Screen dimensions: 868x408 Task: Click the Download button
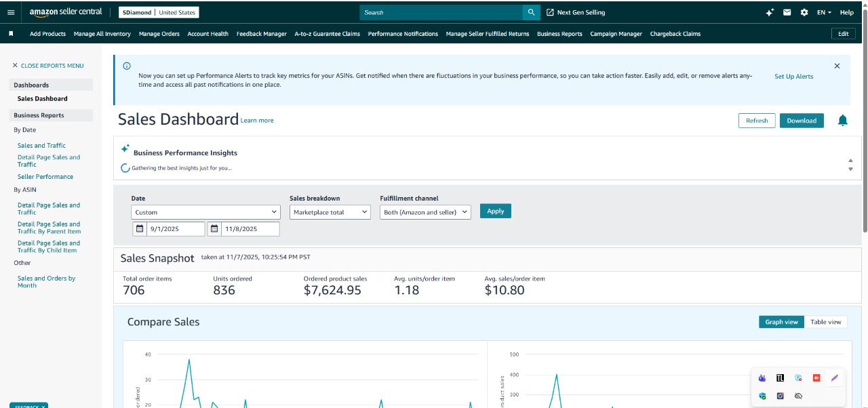point(802,121)
